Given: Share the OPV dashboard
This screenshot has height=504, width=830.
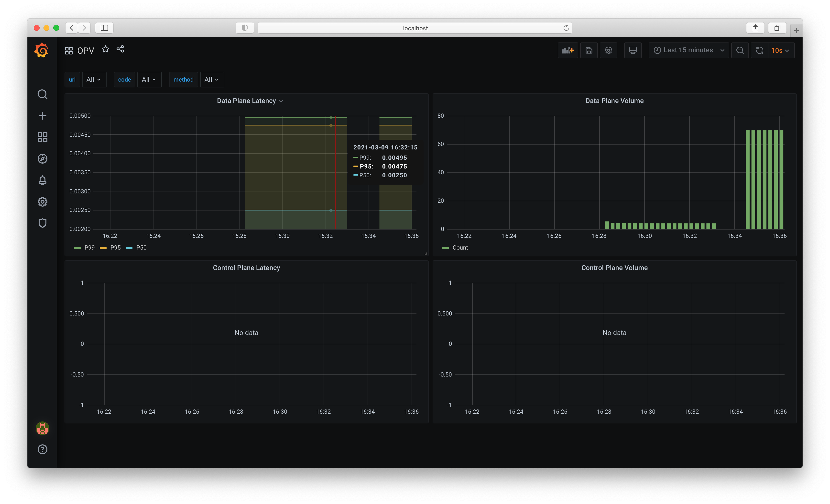Looking at the screenshot, I should (x=120, y=49).
